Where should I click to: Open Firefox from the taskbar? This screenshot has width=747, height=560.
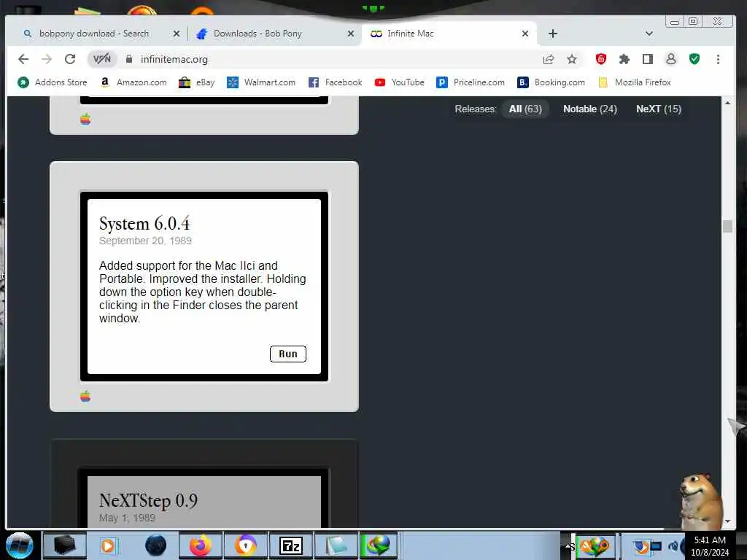pos(201,545)
